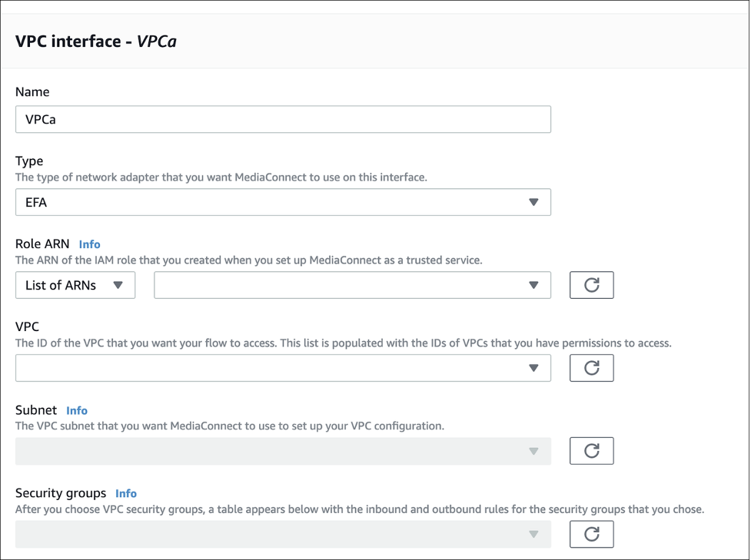Screen dimensions: 751x560
Task: Open Info link beside Subnet
Action: (x=77, y=410)
